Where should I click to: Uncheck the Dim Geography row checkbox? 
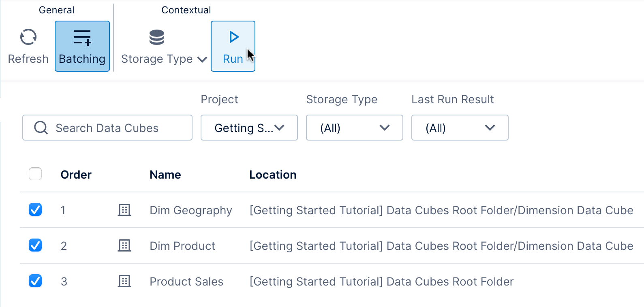coord(35,210)
